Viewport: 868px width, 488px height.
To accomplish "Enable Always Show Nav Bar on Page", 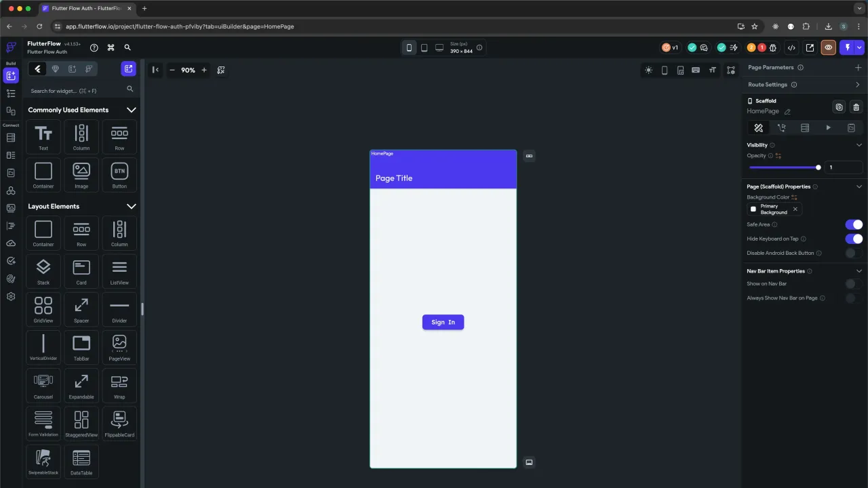I will tap(854, 298).
